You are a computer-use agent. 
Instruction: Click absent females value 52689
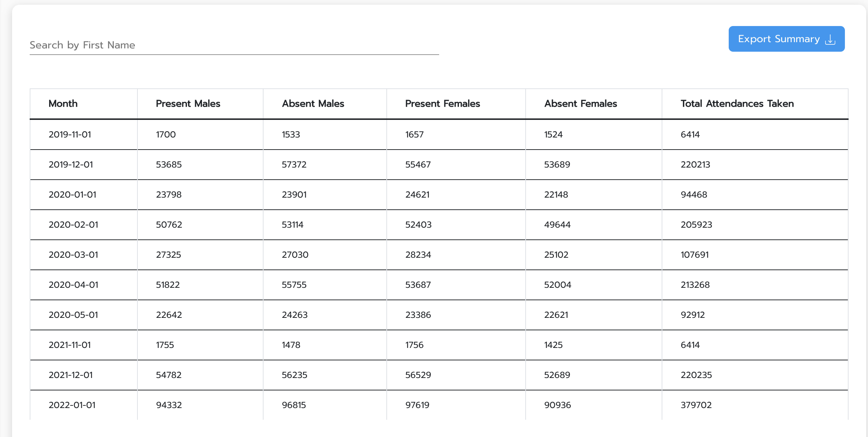click(557, 375)
